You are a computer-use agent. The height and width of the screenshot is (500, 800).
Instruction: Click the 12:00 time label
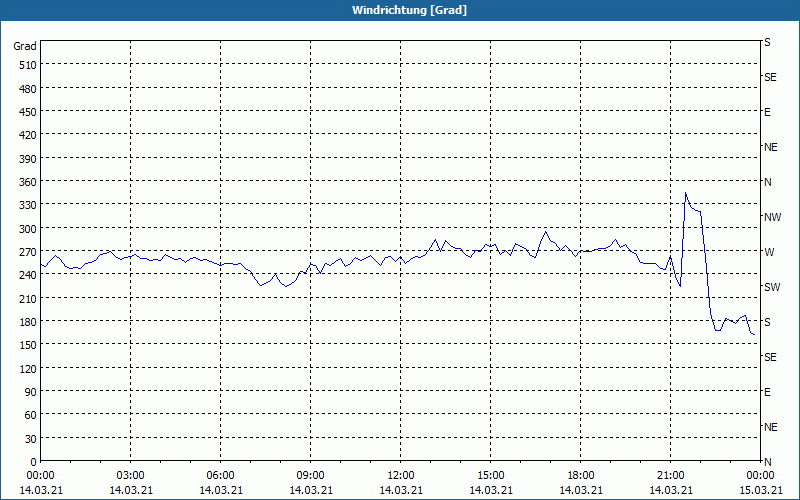click(x=401, y=476)
